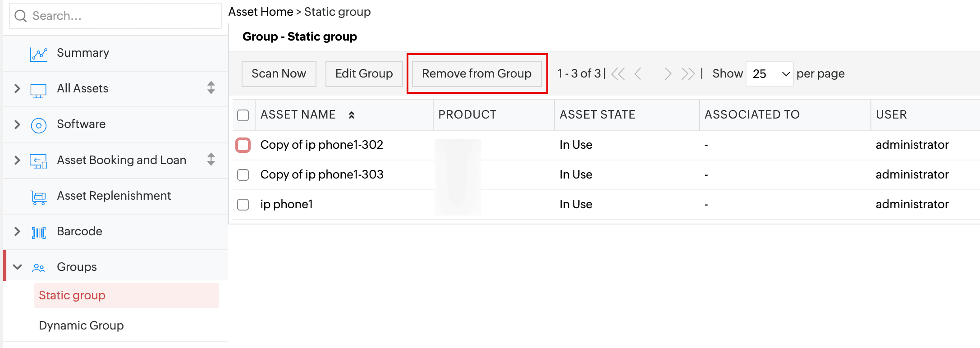The height and width of the screenshot is (348, 980).
Task: Select the ip phone1 row checkbox
Action: tap(243, 205)
